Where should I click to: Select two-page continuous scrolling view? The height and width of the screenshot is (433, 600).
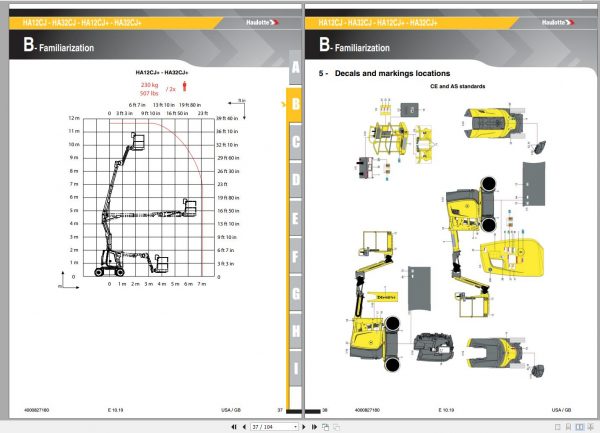590,426
